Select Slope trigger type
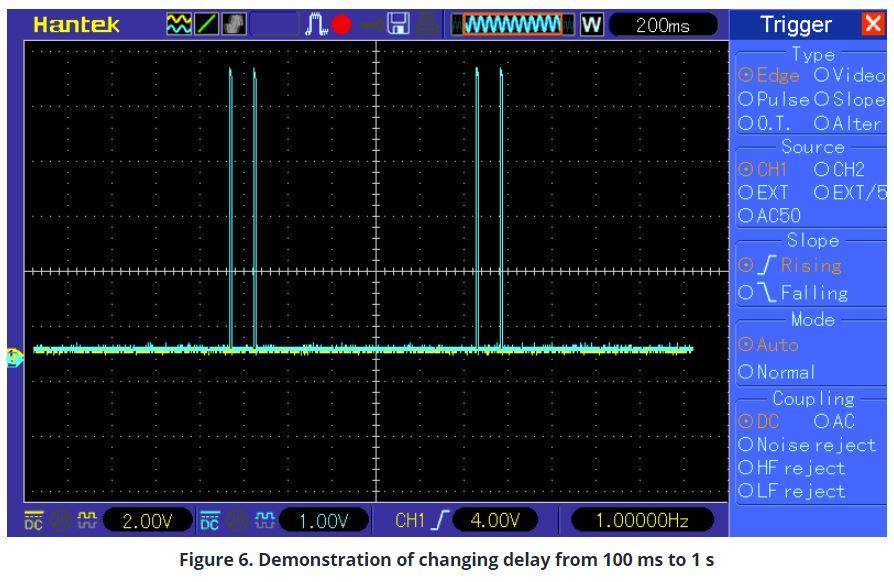Screen dimensions: 894x582 (850, 99)
